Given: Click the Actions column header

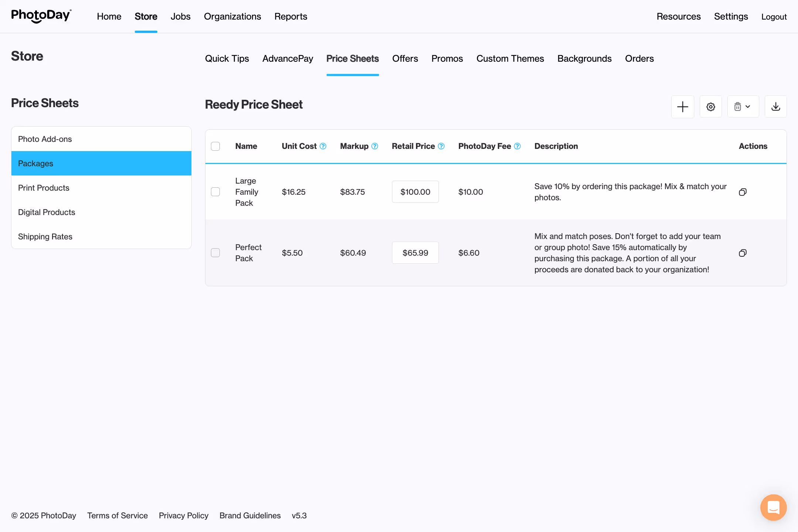Looking at the screenshot, I should [753, 146].
